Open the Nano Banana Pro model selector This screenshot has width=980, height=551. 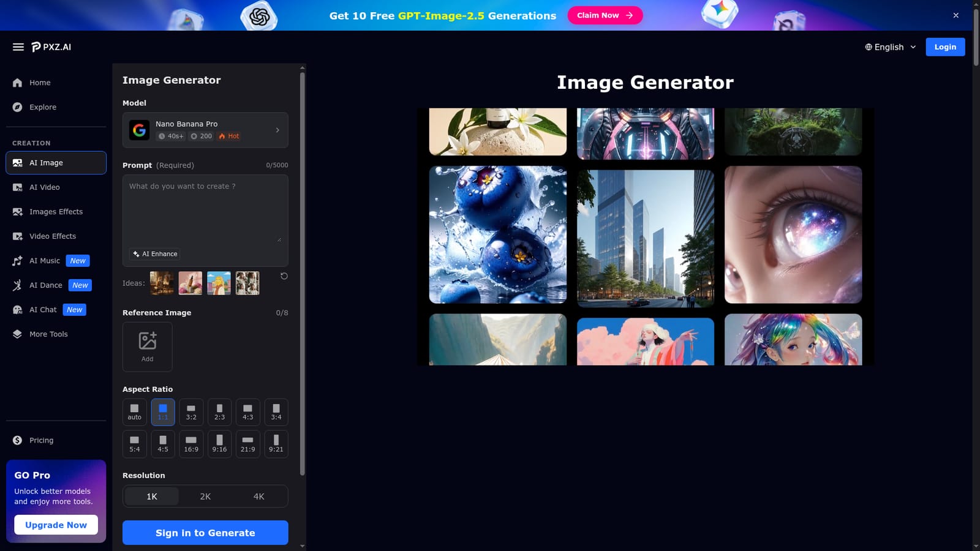click(x=205, y=130)
